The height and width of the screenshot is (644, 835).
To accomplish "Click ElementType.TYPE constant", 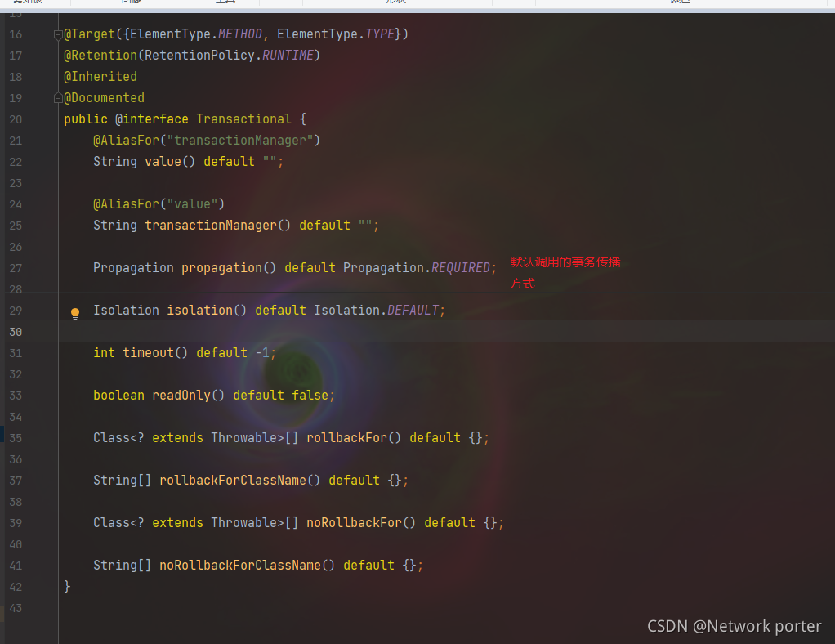I will click(x=336, y=34).
